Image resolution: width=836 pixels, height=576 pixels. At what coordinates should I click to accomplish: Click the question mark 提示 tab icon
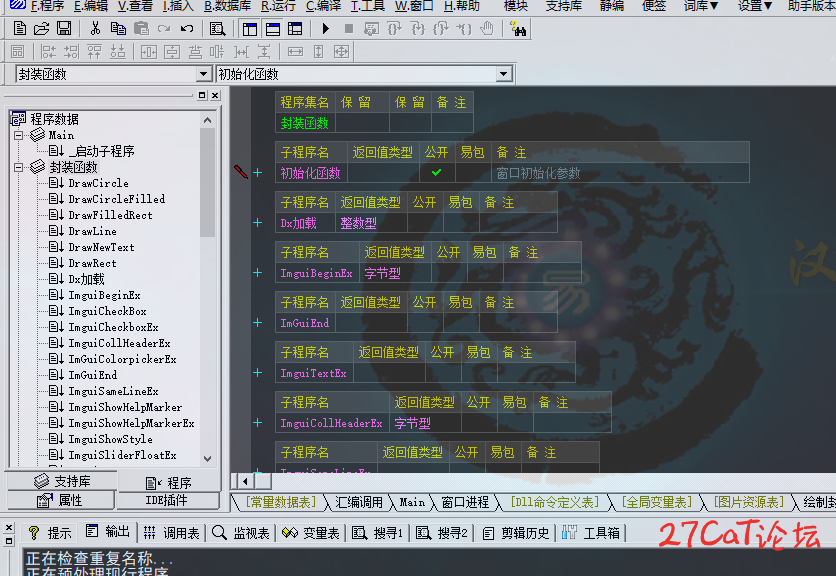[34, 532]
